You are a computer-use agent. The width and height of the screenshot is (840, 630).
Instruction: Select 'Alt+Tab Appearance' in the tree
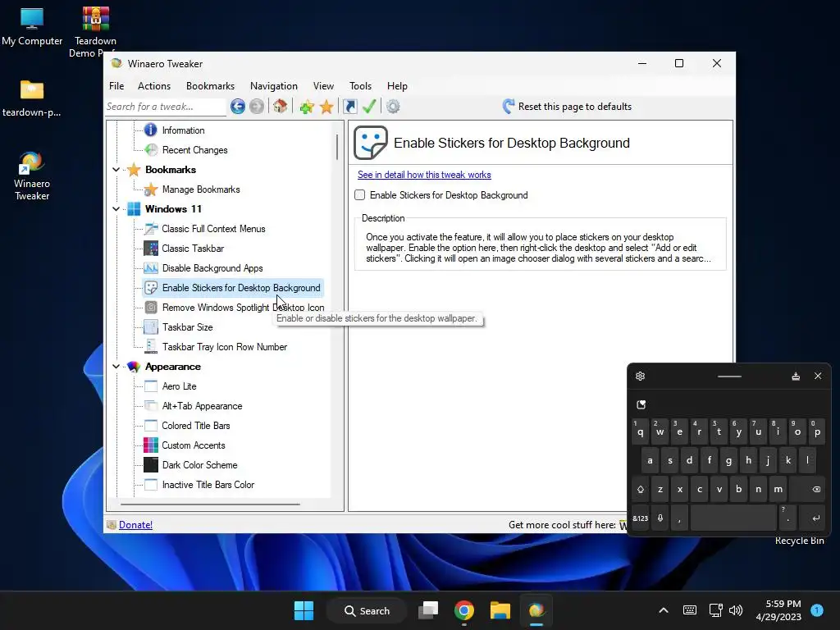[202, 406]
